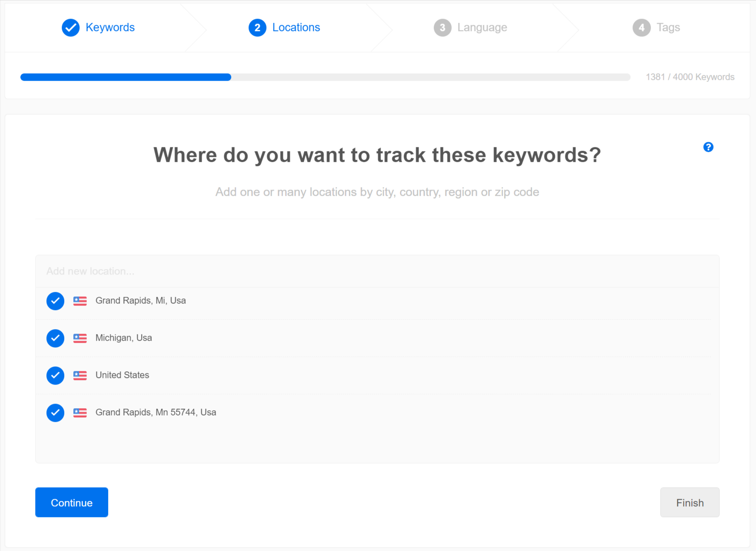Click the step 4 circle icon beside Tags
756x551 pixels.
(x=641, y=27)
